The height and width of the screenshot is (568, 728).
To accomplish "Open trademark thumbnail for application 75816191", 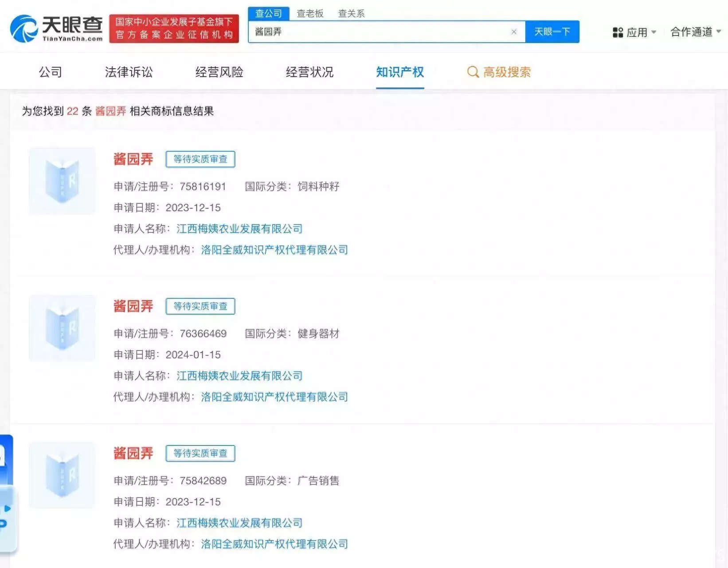I will (x=62, y=181).
